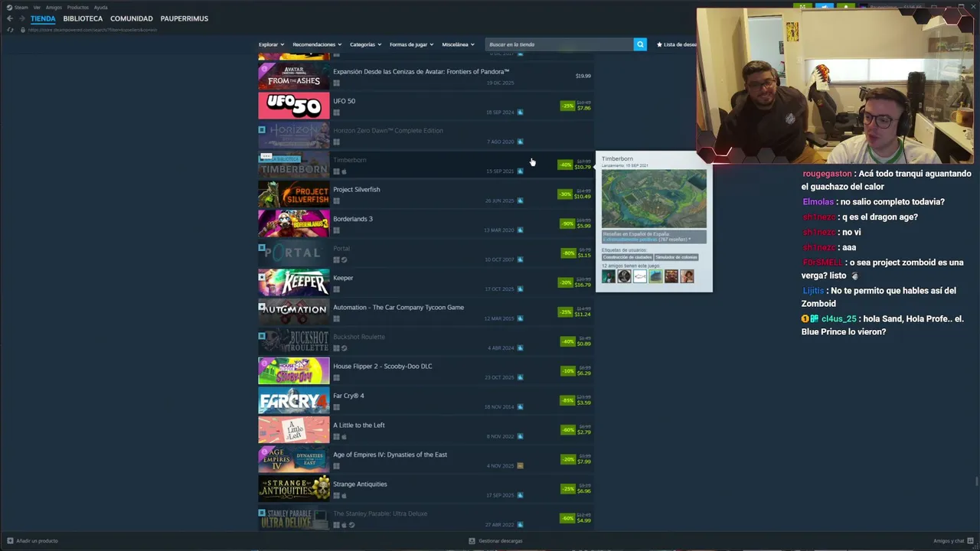Image resolution: width=980 pixels, height=551 pixels.
Task: Switch to the BIBLIOTECA tab
Action: tap(83, 18)
